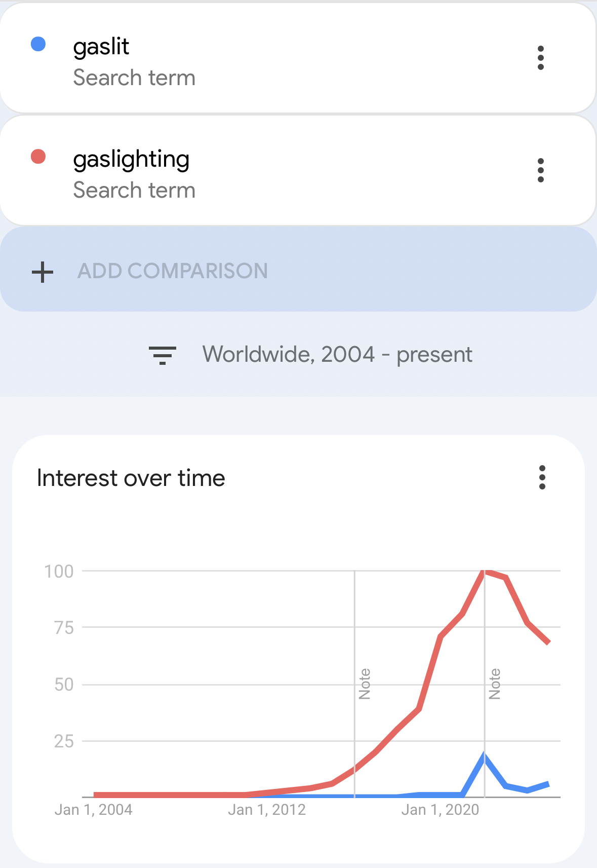Tap the filter lines icon
The width and height of the screenshot is (597, 868).
coord(162,355)
